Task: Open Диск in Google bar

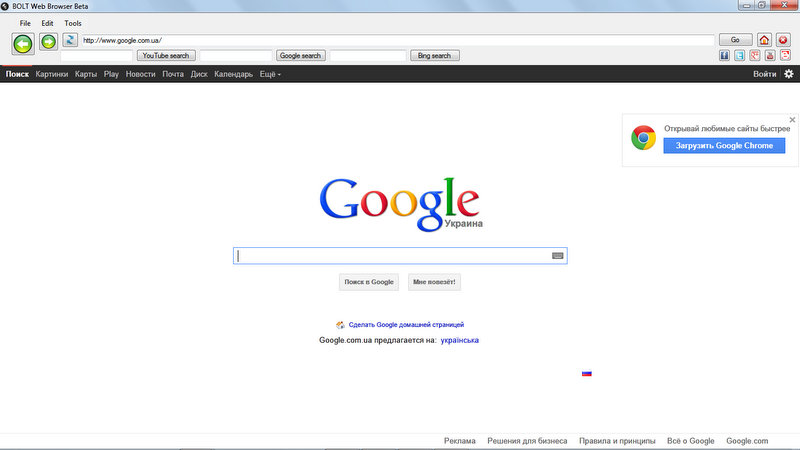Action: point(199,74)
